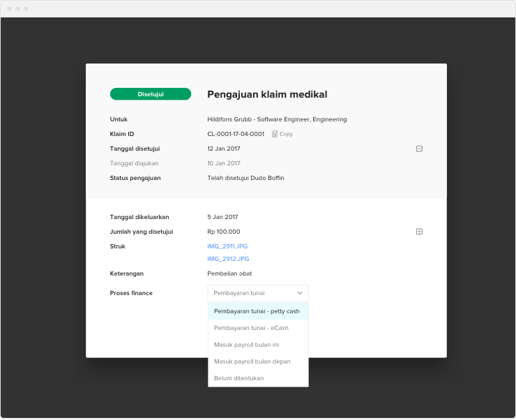Select Pembayaran tunai - eCash option
The height and width of the screenshot is (420, 516).
258,328
